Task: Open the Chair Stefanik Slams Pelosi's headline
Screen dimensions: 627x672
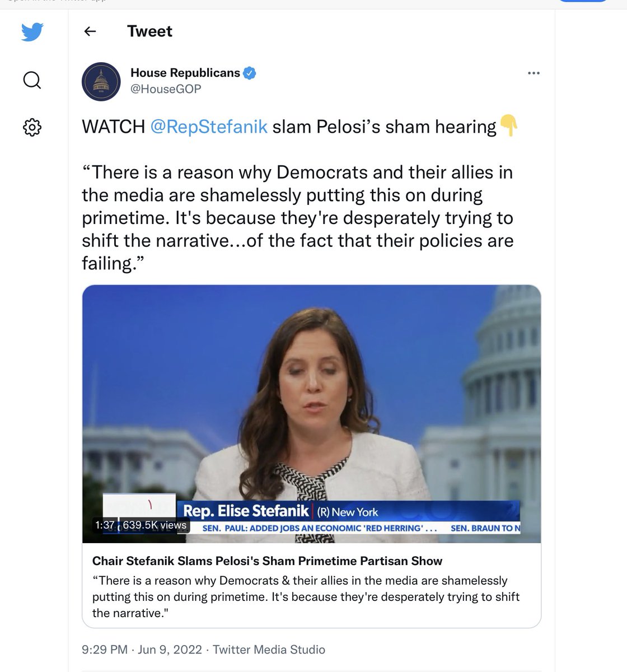Action: tap(267, 561)
